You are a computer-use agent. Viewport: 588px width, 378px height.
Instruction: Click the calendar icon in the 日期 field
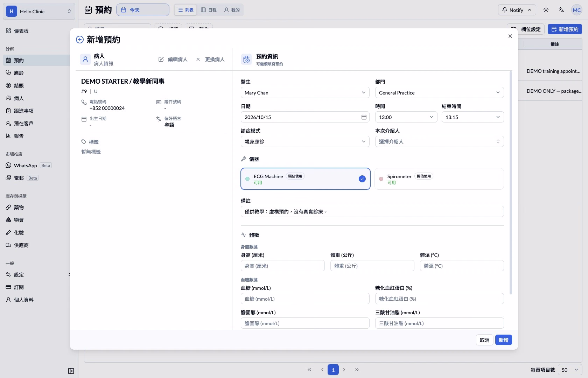point(364,117)
